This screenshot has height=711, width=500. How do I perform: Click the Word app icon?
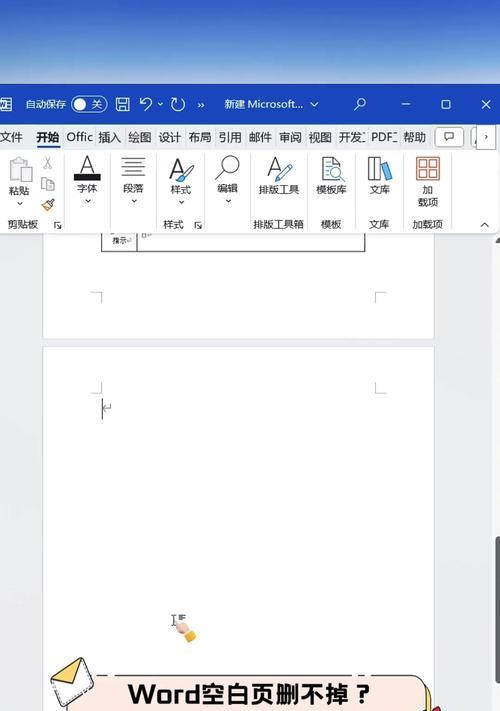click(5, 104)
